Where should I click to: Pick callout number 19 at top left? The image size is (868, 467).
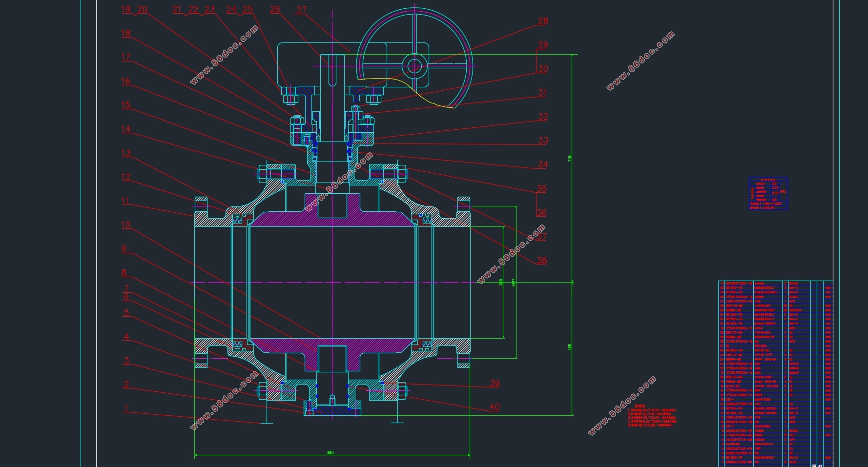(x=126, y=9)
